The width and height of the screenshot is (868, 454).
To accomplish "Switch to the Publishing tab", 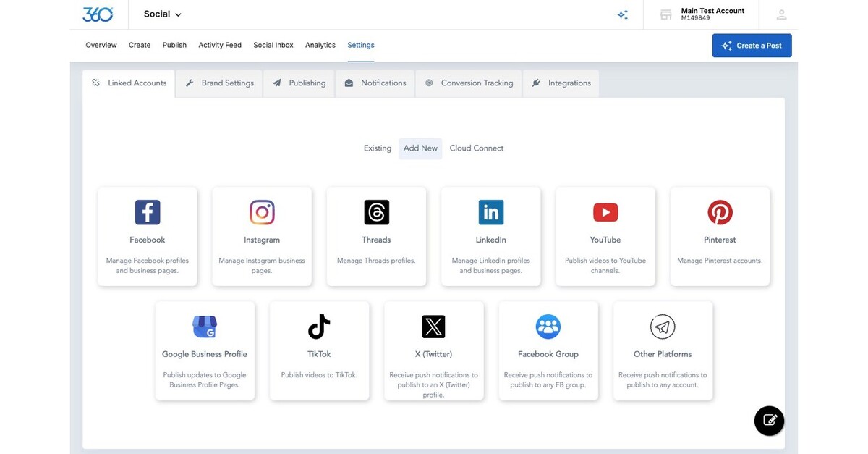I will tap(299, 83).
